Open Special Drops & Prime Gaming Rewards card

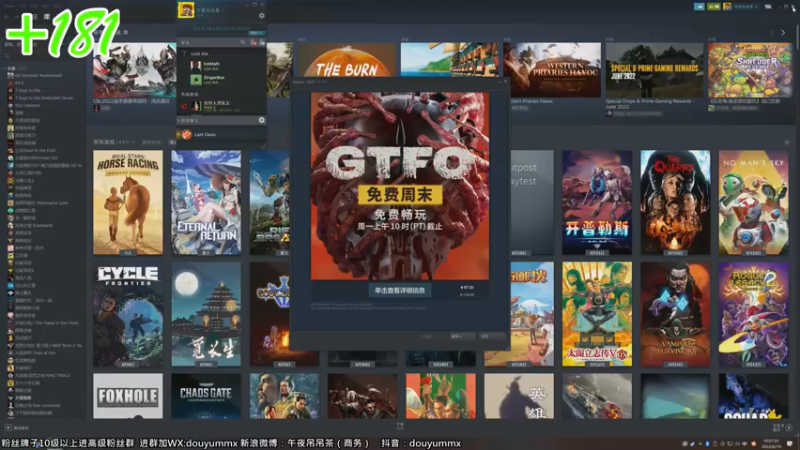coord(654,70)
